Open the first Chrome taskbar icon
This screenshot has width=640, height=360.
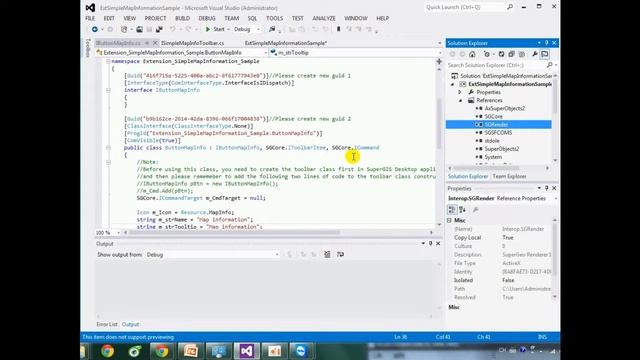[107, 351]
